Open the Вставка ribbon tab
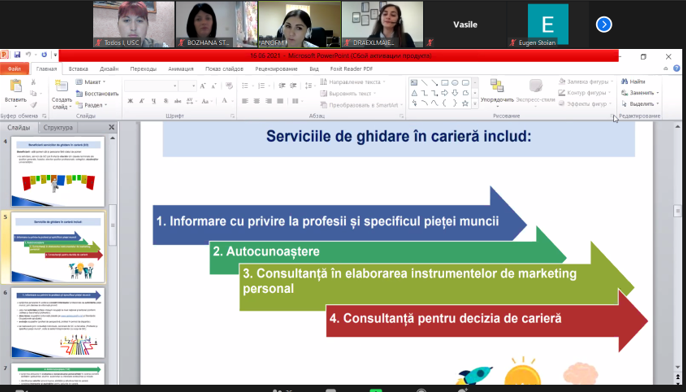The height and width of the screenshot is (392, 686). 78,69
